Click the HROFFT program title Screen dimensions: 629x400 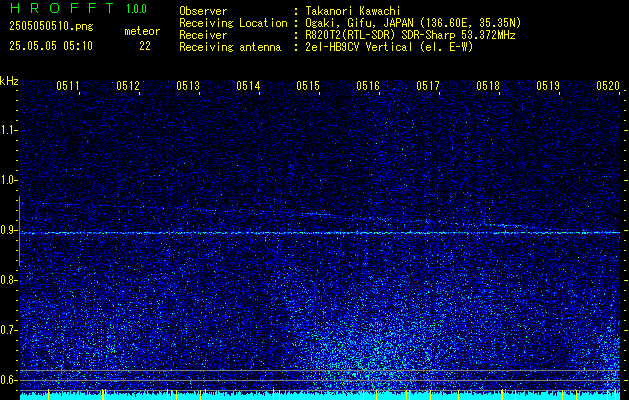click(x=63, y=8)
